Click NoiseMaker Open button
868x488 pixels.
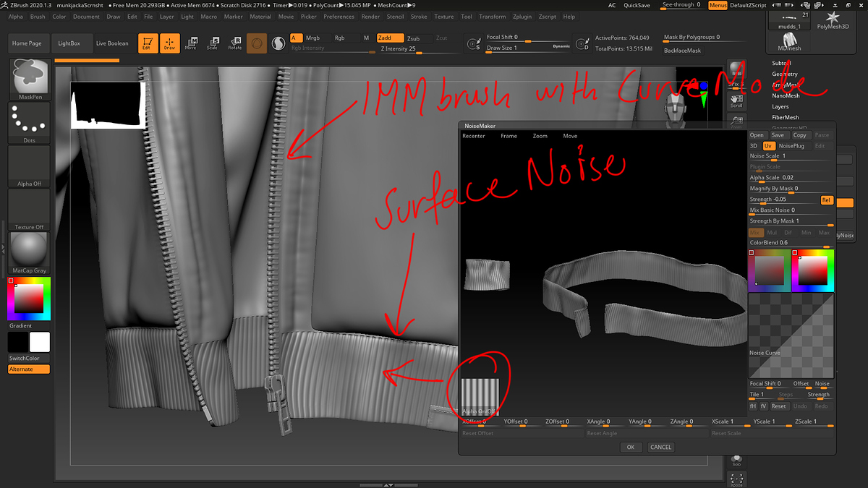point(757,135)
